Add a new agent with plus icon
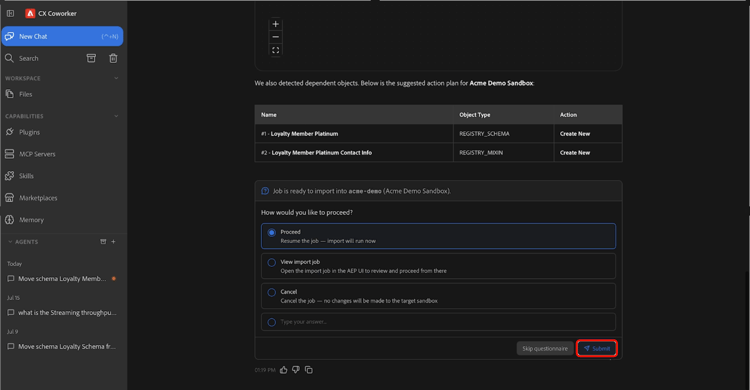Screen dimensions: 750x390 [x=113, y=242]
